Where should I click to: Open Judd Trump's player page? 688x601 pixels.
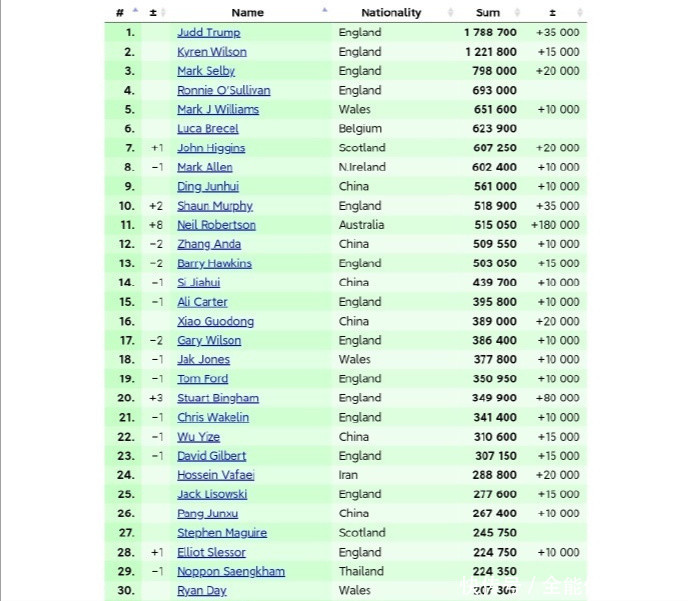click(208, 32)
